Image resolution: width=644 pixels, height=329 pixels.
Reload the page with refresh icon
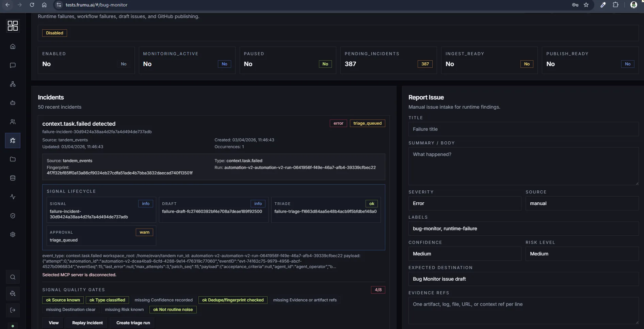coord(32,5)
